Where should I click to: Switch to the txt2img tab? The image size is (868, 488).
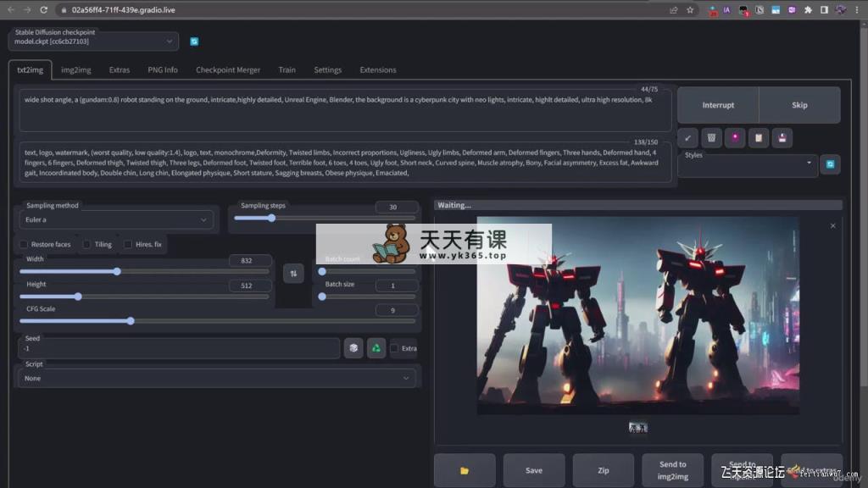click(x=30, y=69)
